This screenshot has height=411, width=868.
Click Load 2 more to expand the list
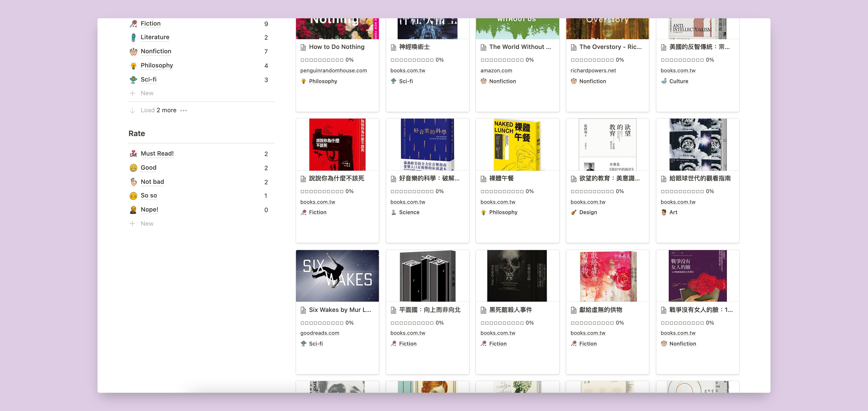(x=158, y=110)
